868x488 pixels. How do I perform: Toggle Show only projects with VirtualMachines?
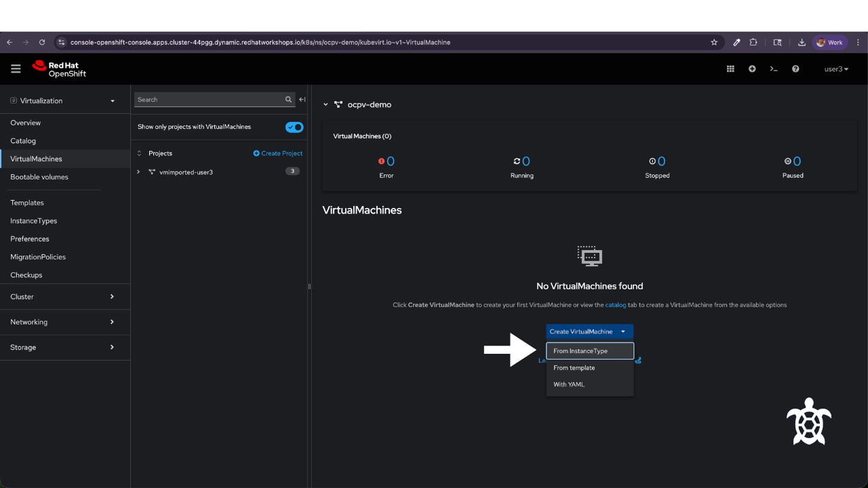coord(294,127)
